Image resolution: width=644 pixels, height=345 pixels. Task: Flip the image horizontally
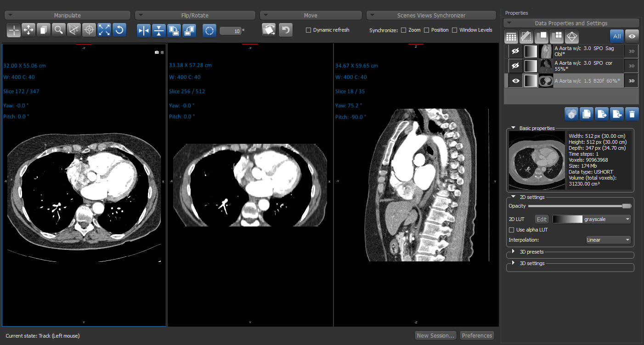point(144,31)
